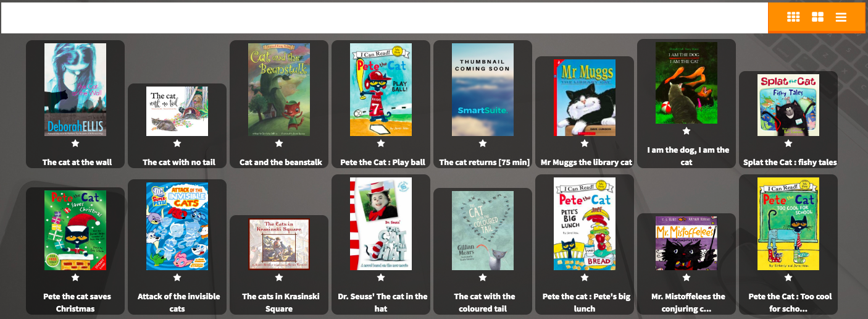Open 'The cats in Krasinski Square' title link
The width and height of the screenshot is (868, 319).
click(280, 302)
